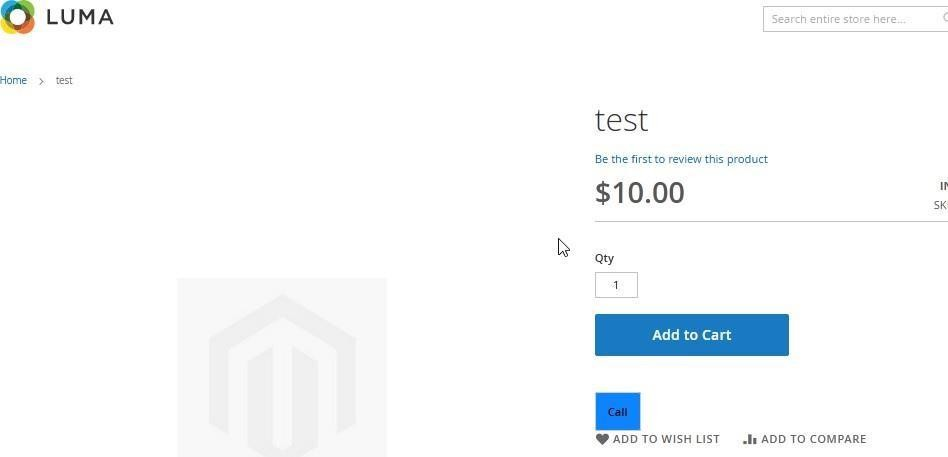Go to Home via breadcrumb
Viewport: 948px width, 457px height.
tap(14, 80)
